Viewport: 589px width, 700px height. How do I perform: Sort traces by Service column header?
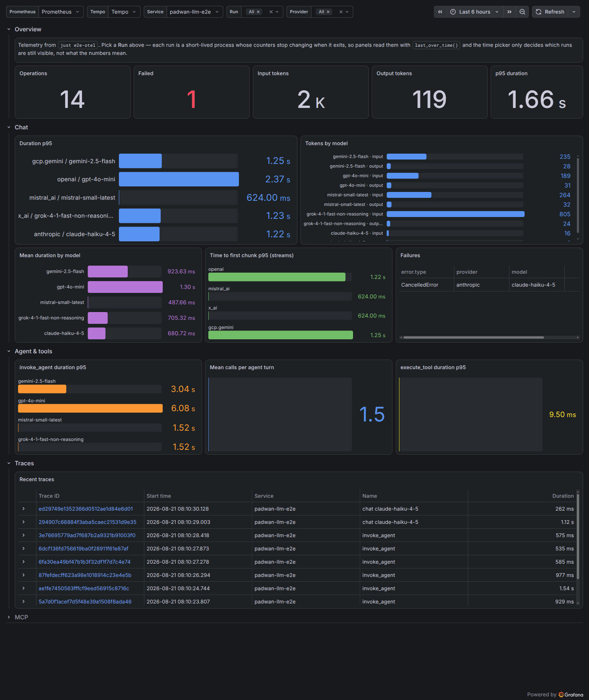tap(264, 496)
